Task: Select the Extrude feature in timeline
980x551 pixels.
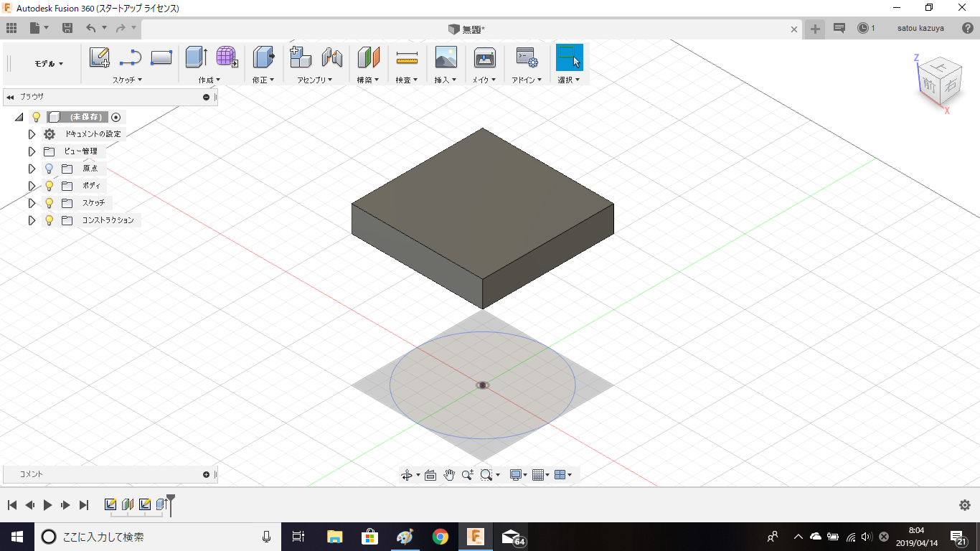Action: pos(161,504)
